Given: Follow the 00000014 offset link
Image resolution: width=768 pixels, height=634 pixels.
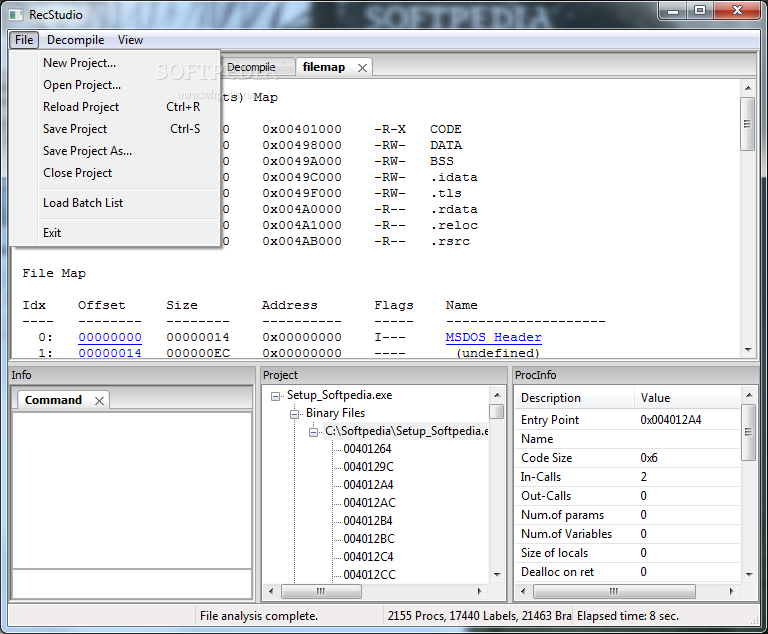Looking at the screenshot, I should click(110, 353).
